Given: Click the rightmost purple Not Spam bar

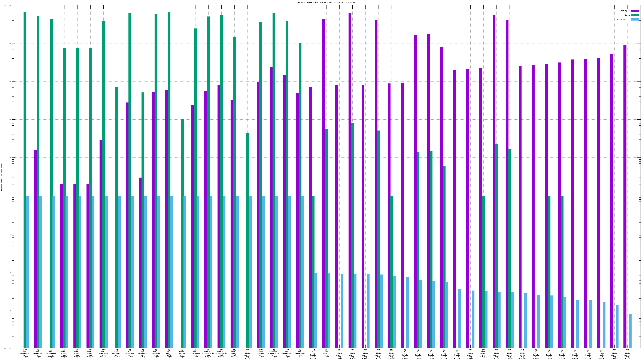Looking at the screenshot, I should (x=625, y=175).
